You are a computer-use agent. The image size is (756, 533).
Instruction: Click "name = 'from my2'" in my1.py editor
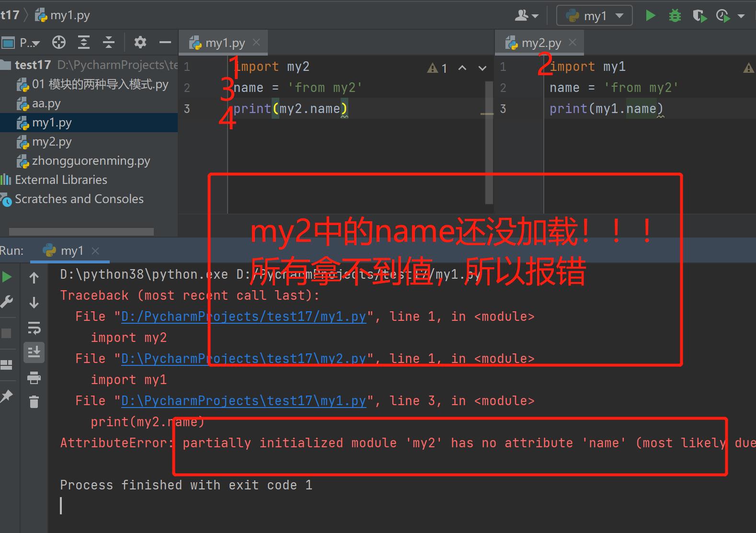click(298, 88)
